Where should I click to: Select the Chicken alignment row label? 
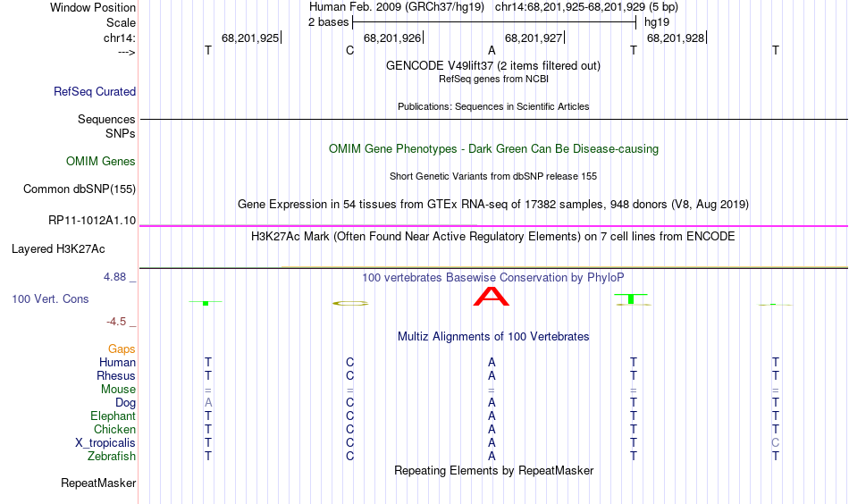114,429
